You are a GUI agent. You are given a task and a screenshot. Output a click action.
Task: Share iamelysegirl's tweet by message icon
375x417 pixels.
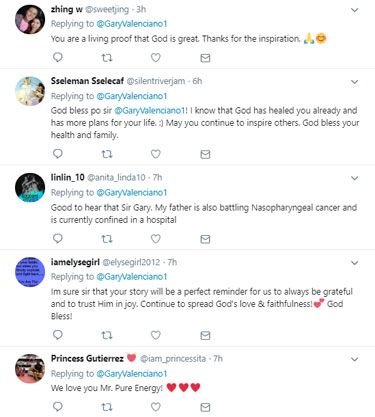click(x=205, y=335)
